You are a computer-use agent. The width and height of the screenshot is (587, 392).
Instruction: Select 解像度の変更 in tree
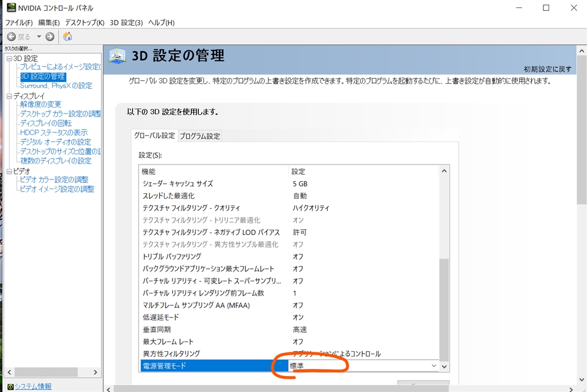(41, 104)
